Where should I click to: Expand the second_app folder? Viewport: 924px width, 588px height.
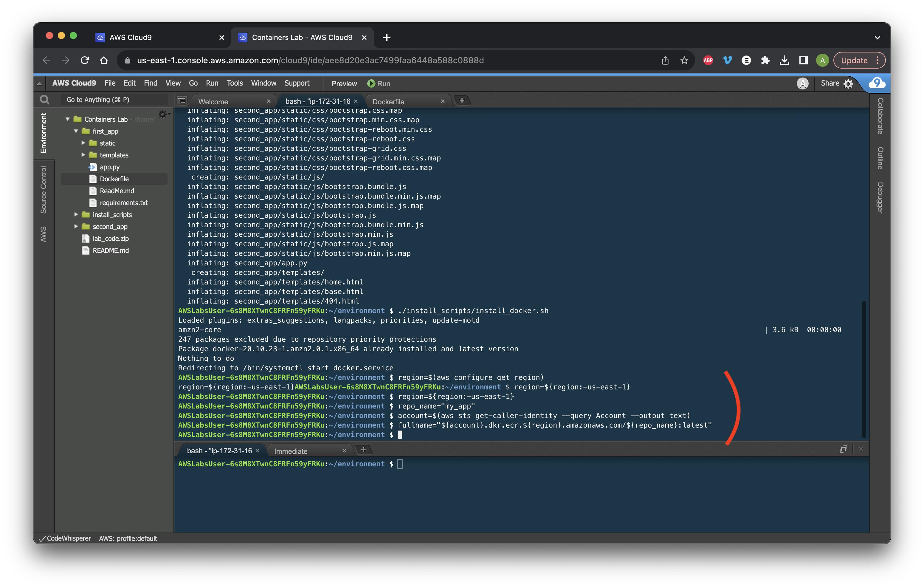76,226
